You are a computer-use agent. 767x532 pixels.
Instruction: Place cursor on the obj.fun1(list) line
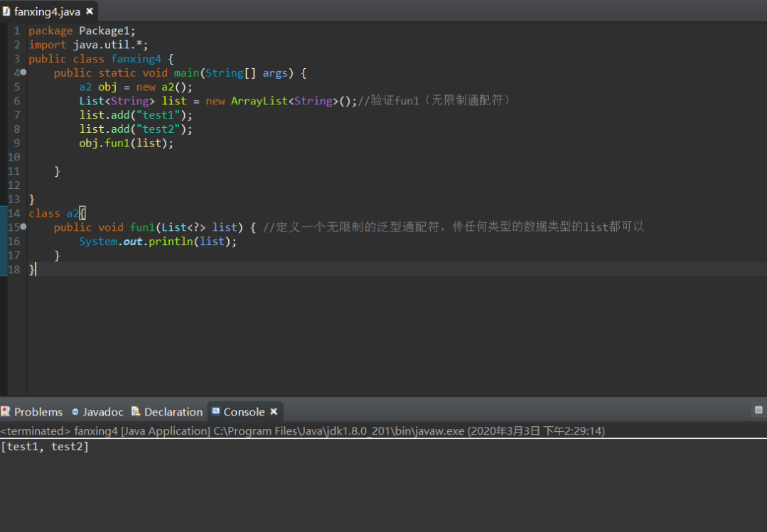click(126, 143)
